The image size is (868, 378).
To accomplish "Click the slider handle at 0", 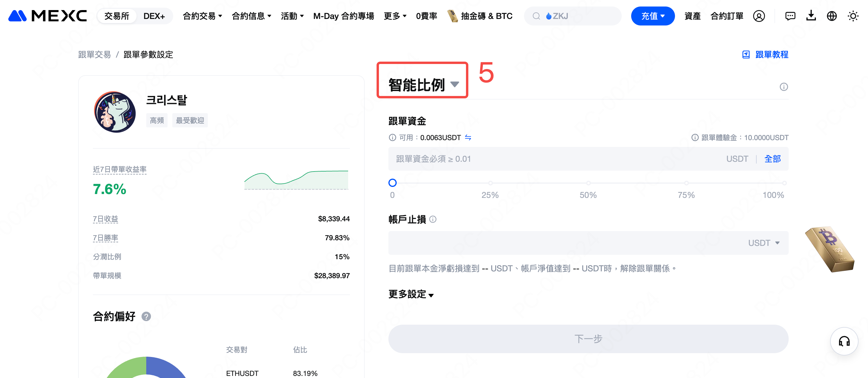I will coord(392,183).
